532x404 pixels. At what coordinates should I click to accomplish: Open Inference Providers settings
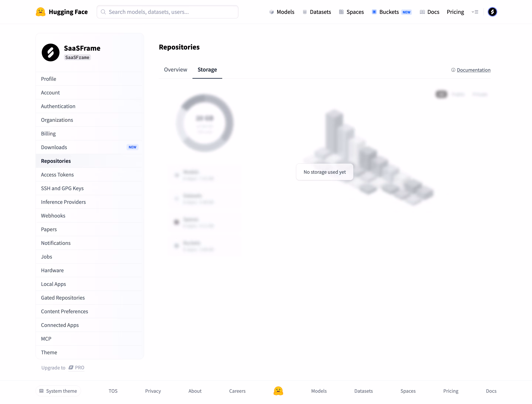click(90, 202)
